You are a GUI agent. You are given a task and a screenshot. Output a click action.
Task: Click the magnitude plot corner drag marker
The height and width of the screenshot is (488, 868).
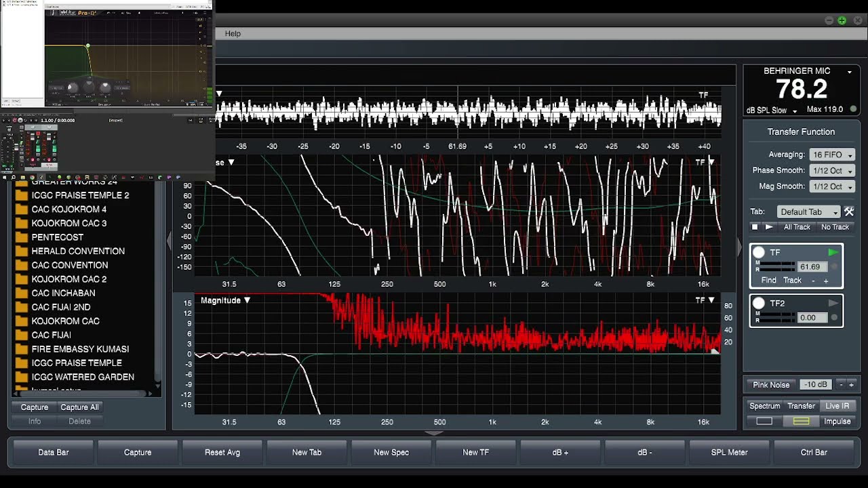tap(715, 350)
